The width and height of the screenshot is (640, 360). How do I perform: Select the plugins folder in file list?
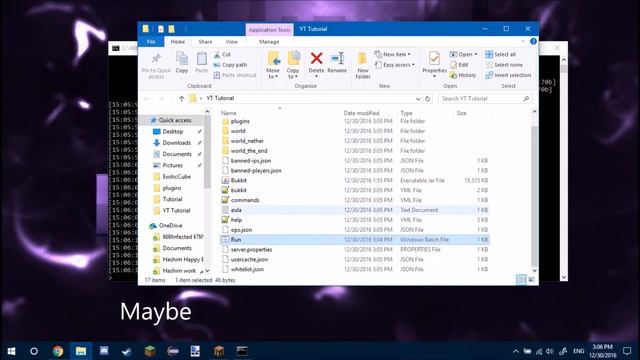tap(240, 121)
